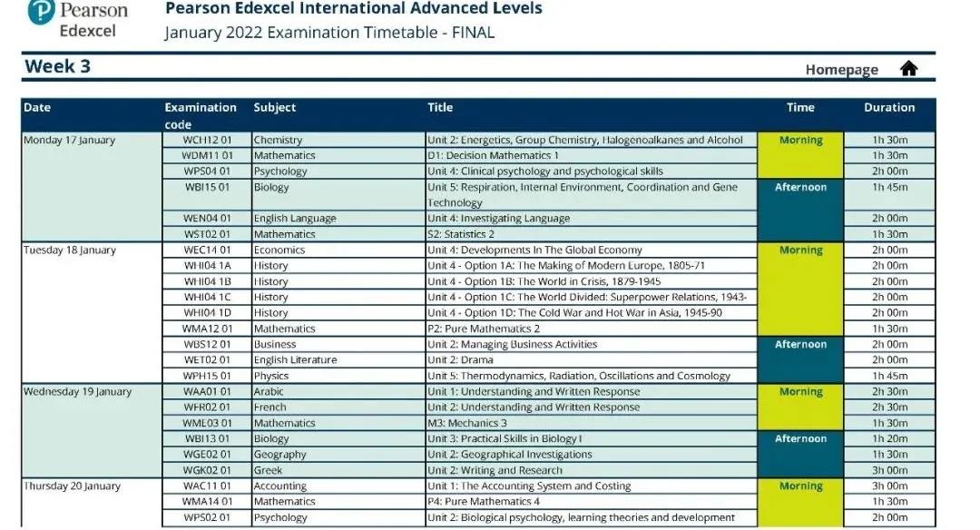Click exam code WHI04 1C
Image resolution: width=980 pixels, height=530 pixels.
207,297
